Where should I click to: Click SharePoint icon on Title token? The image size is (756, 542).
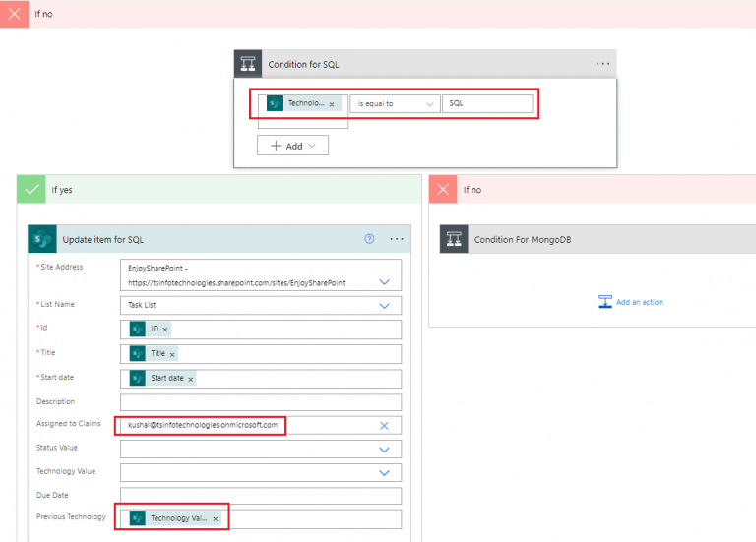click(138, 353)
